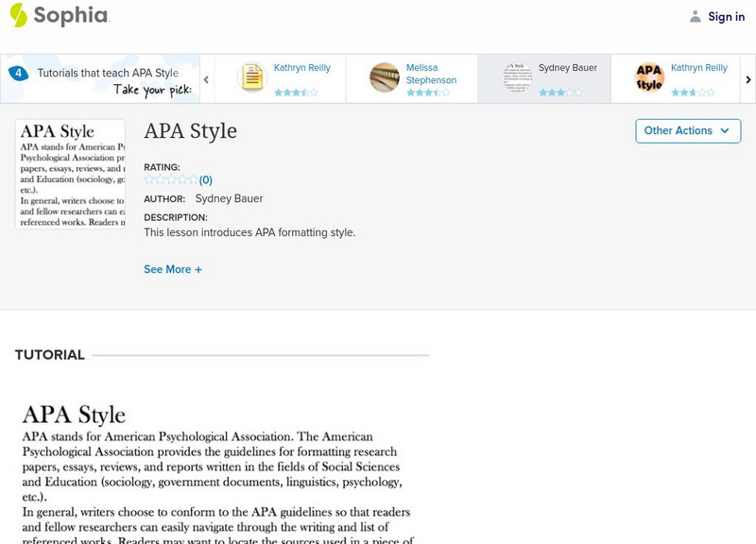This screenshot has width=756, height=544.
Task: Click the rating count (0) link
Action: click(x=206, y=179)
